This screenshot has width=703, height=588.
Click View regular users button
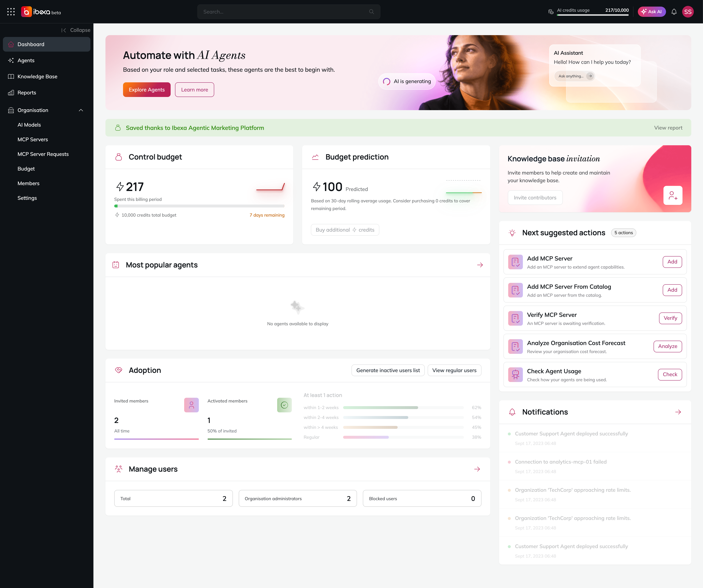click(454, 370)
